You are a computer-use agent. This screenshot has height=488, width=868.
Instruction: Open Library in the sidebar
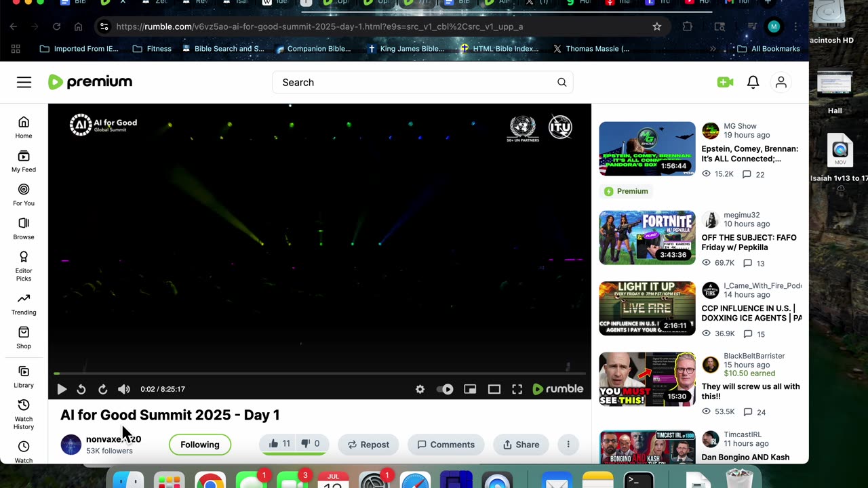click(x=24, y=377)
